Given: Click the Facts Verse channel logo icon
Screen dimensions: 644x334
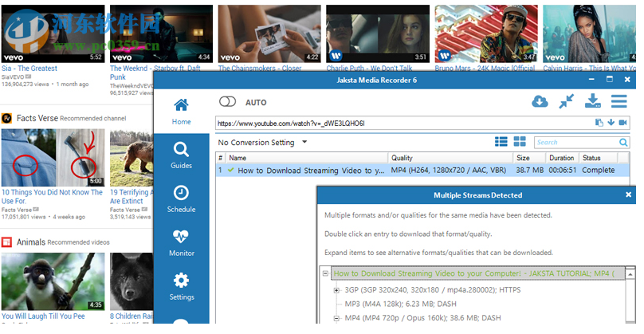Looking at the screenshot, I should click(x=6, y=118).
